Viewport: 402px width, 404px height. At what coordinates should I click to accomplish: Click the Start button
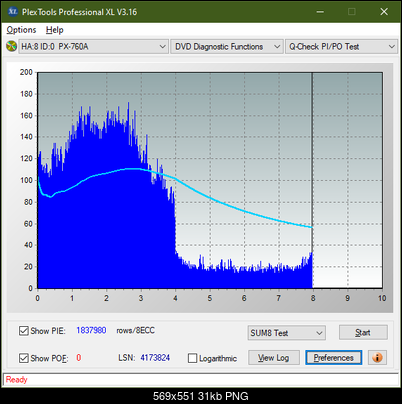[x=363, y=332]
